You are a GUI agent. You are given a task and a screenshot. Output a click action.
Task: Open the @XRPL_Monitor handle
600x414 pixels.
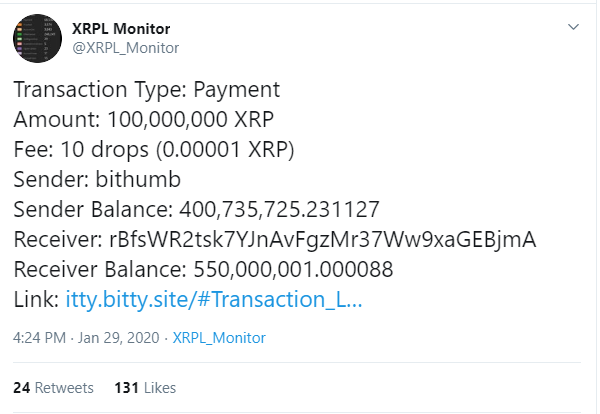pyautogui.click(x=126, y=48)
